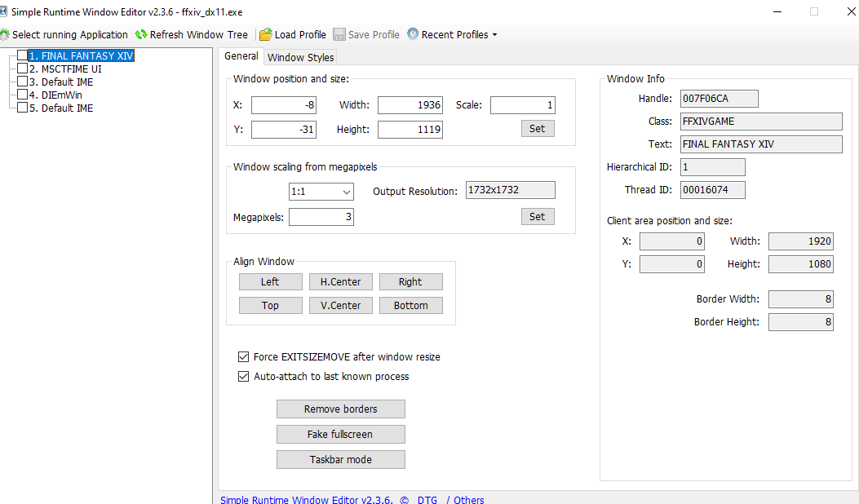This screenshot has width=859, height=504.
Task: Align window H.Center
Action: pos(341,281)
